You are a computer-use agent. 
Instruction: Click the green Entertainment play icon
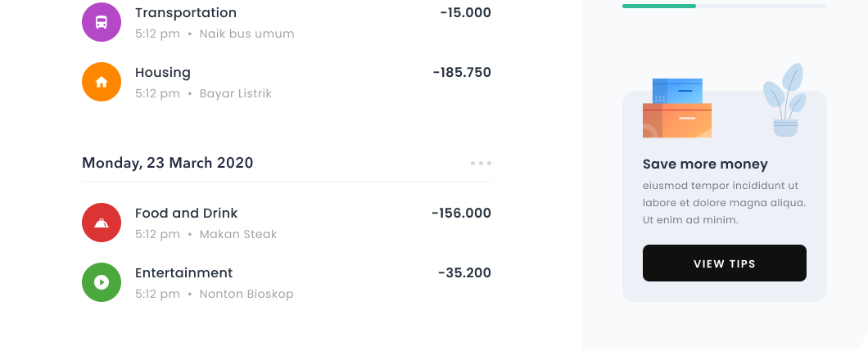tap(102, 282)
